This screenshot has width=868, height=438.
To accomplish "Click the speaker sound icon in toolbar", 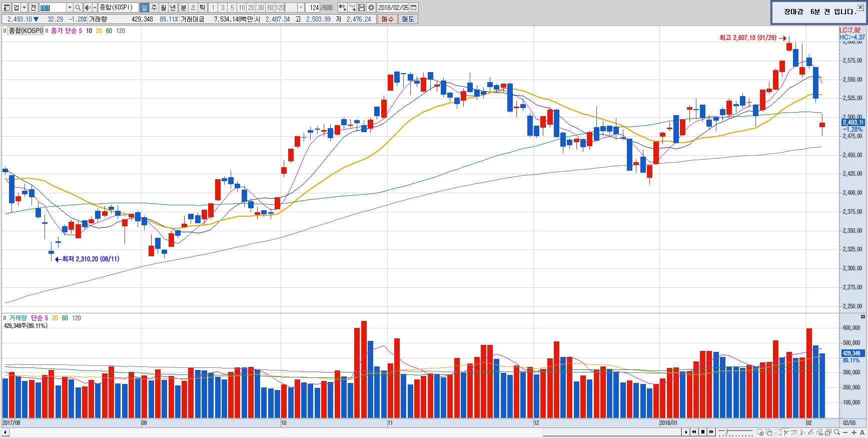I will 88,8.
